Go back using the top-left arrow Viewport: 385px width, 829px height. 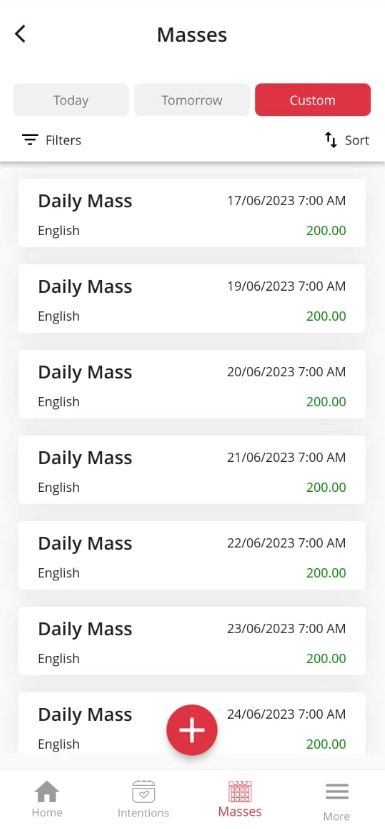coord(20,34)
